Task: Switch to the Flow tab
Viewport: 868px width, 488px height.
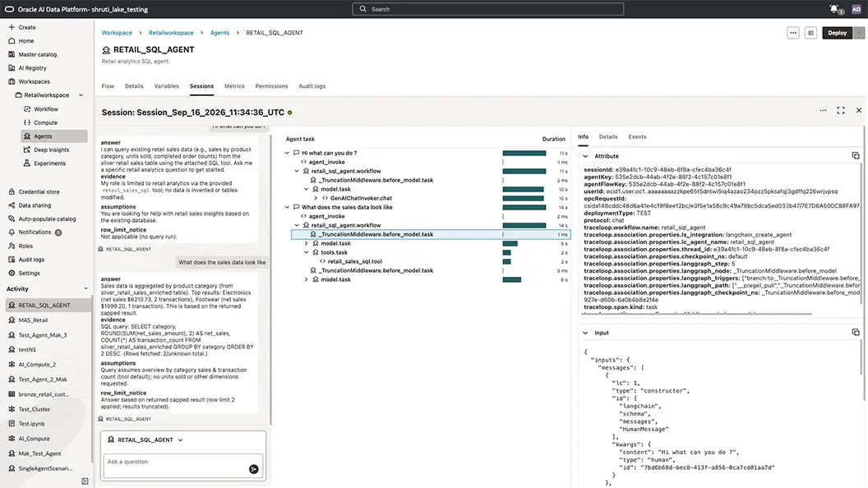Action: [108, 86]
